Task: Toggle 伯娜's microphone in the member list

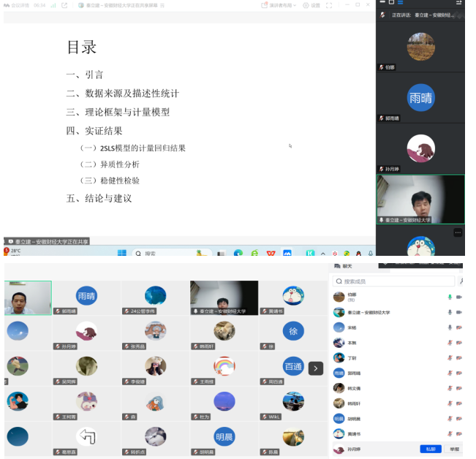Action: coord(450,297)
